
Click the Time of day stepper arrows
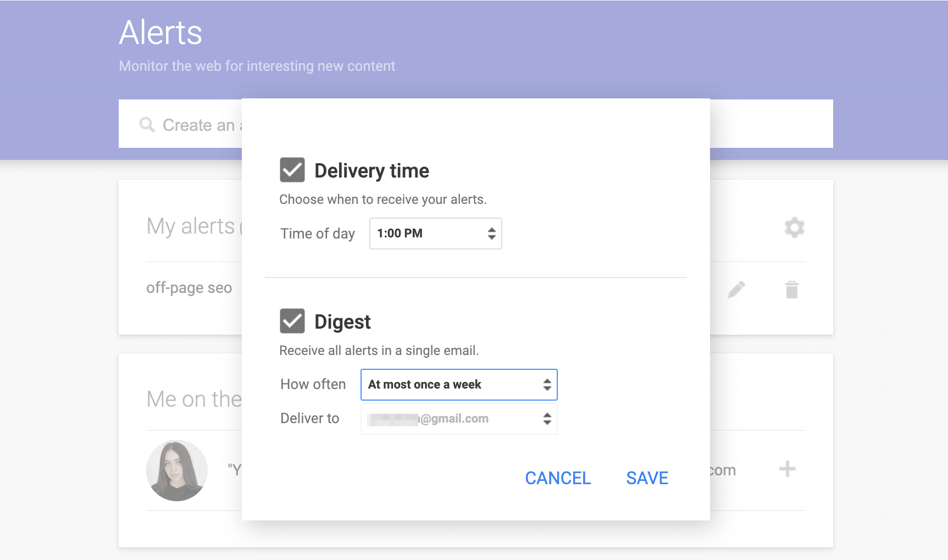[x=491, y=234]
